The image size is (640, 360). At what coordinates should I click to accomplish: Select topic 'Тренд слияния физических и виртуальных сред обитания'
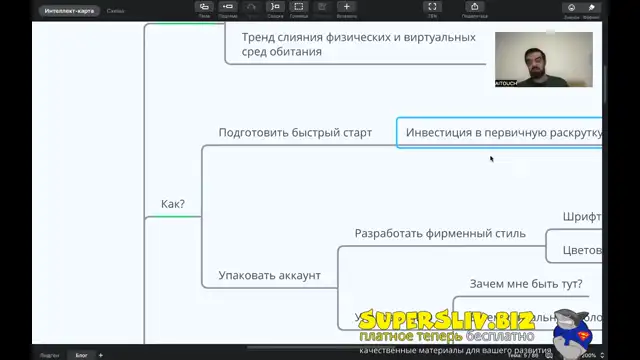[358, 44]
